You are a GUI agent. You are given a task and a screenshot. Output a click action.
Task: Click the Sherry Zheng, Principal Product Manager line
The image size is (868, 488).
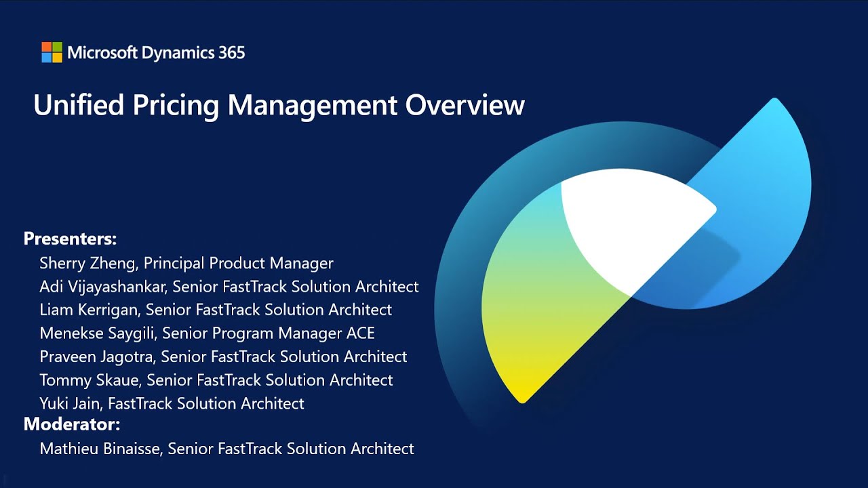point(186,263)
